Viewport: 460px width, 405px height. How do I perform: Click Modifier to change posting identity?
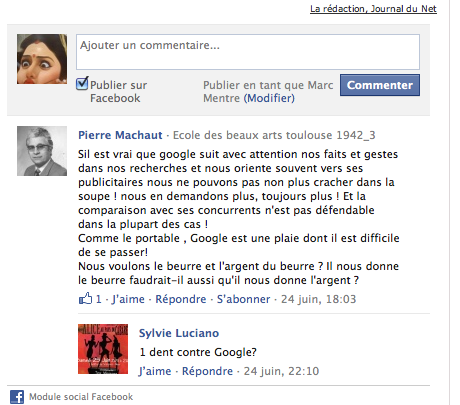269,98
